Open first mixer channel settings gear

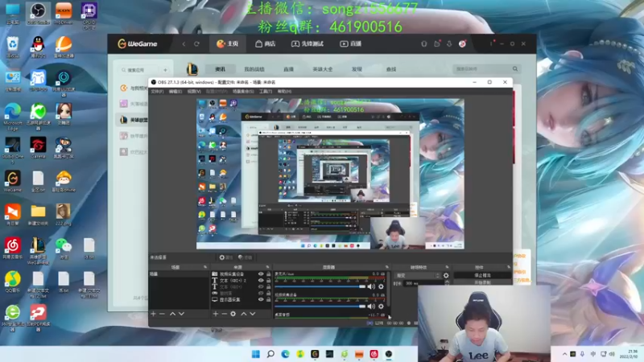pos(381,287)
